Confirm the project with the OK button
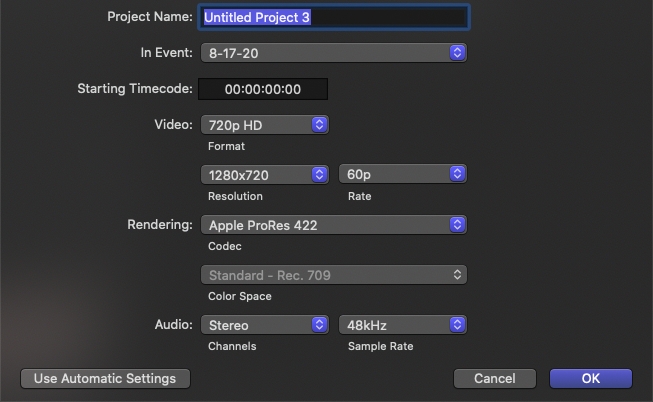 pyautogui.click(x=590, y=379)
